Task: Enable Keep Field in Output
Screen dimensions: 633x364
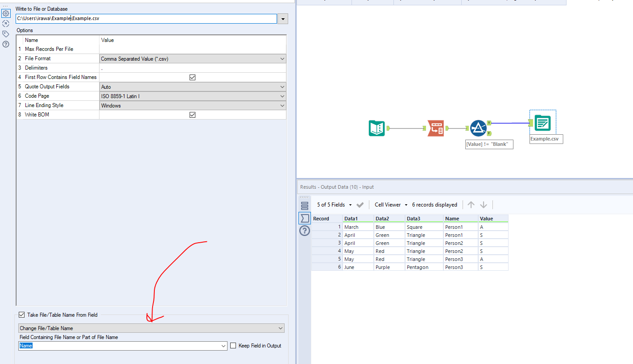Action: pos(232,345)
